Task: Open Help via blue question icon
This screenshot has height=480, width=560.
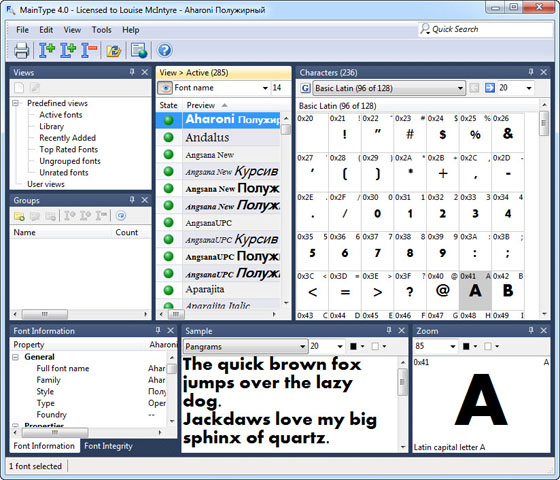Action: click(x=165, y=50)
